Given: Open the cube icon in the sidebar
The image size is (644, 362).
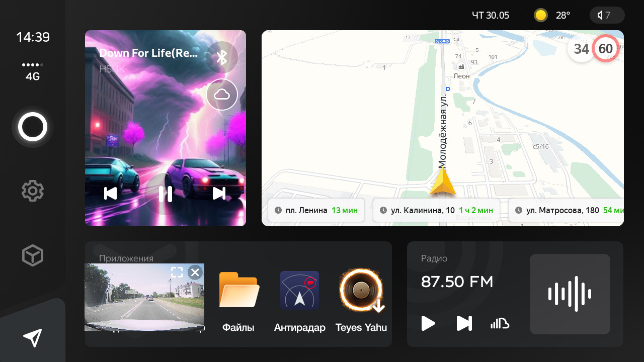Looking at the screenshot, I should (x=33, y=256).
